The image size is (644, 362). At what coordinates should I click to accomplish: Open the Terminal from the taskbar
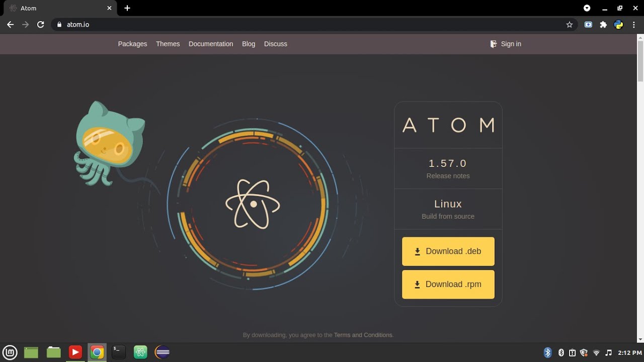(119, 352)
